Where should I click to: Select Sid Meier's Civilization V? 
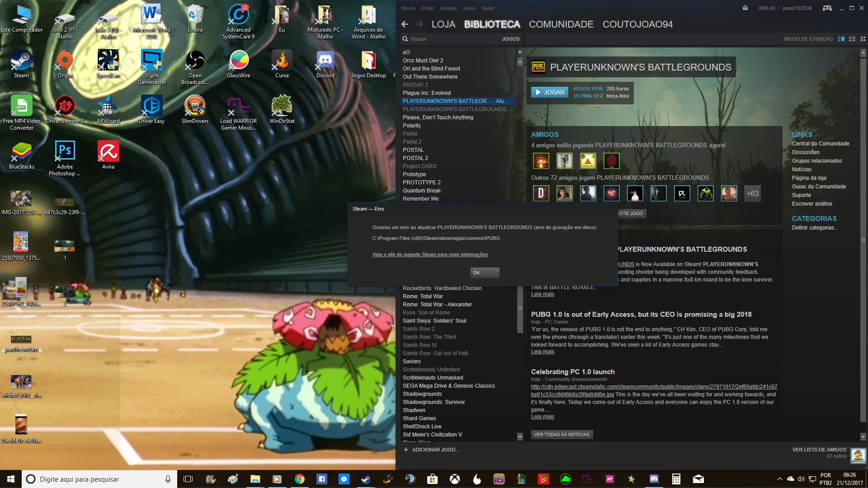coord(432,435)
